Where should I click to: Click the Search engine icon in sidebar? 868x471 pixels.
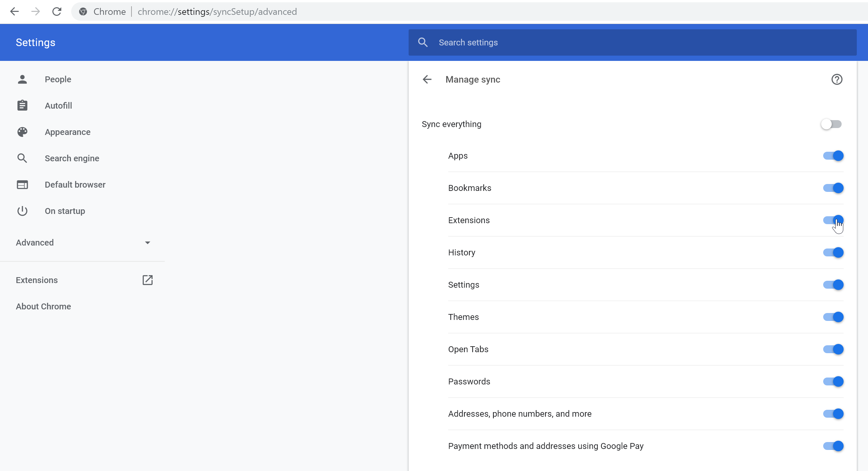tap(22, 158)
